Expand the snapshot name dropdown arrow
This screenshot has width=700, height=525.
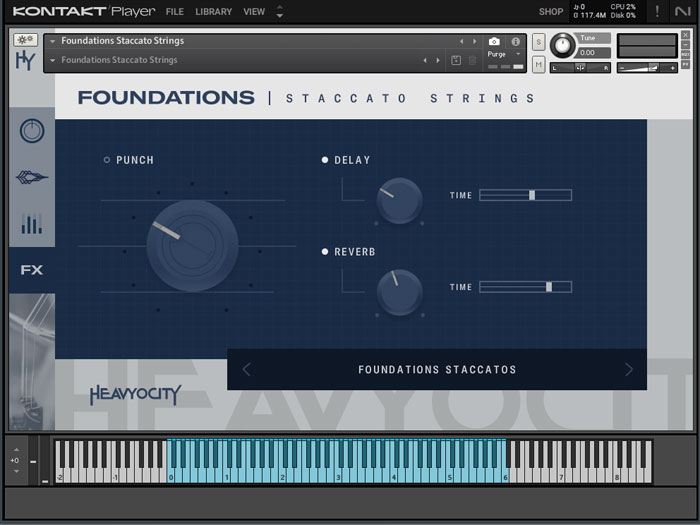(53, 60)
